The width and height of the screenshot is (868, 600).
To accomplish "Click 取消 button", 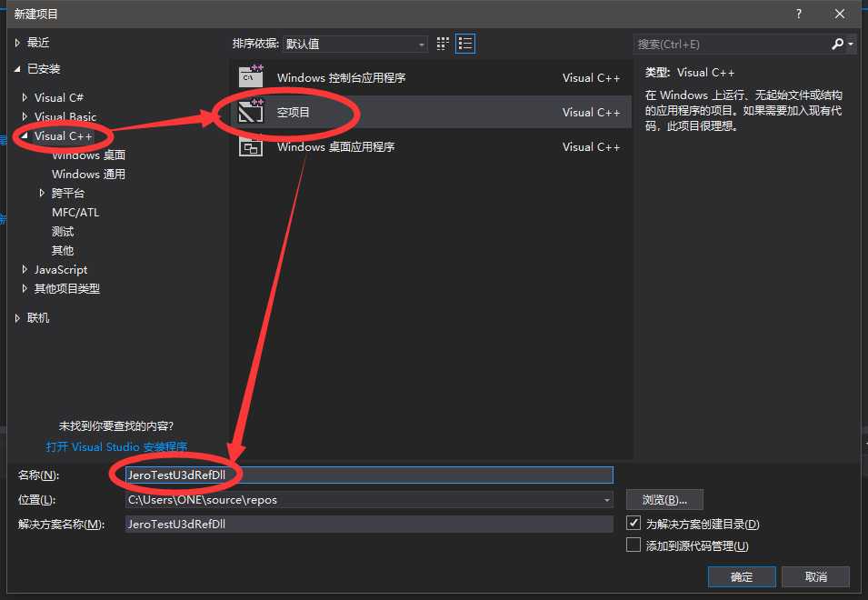I will point(816,576).
